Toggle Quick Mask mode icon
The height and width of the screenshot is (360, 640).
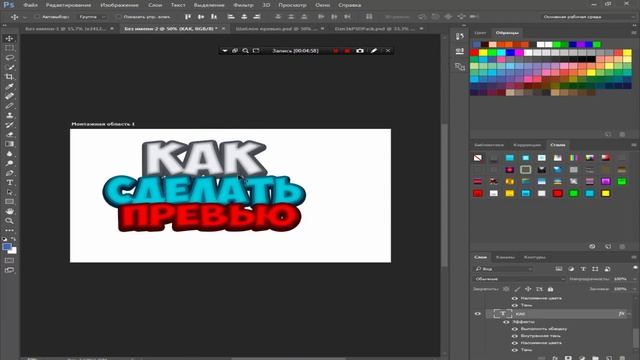(x=9, y=260)
